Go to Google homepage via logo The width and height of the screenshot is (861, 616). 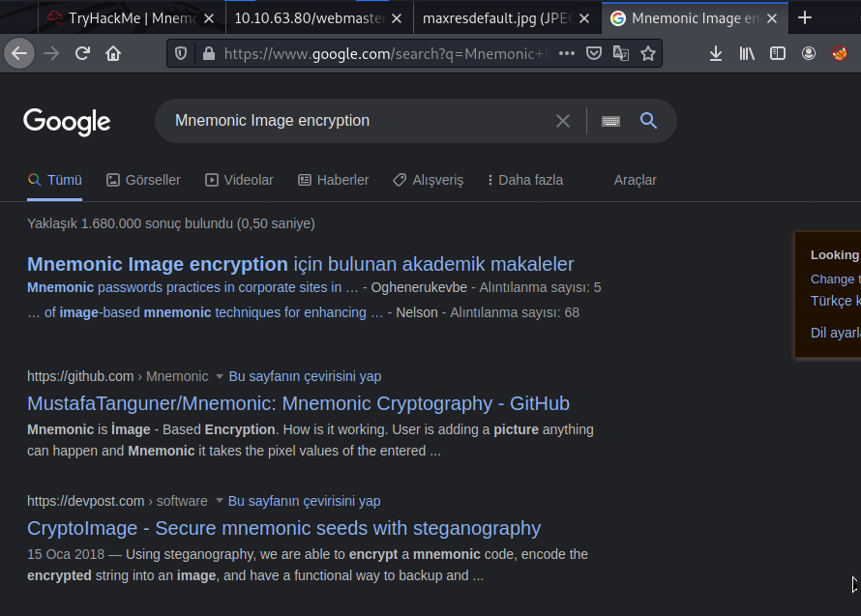[x=67, y=121]
